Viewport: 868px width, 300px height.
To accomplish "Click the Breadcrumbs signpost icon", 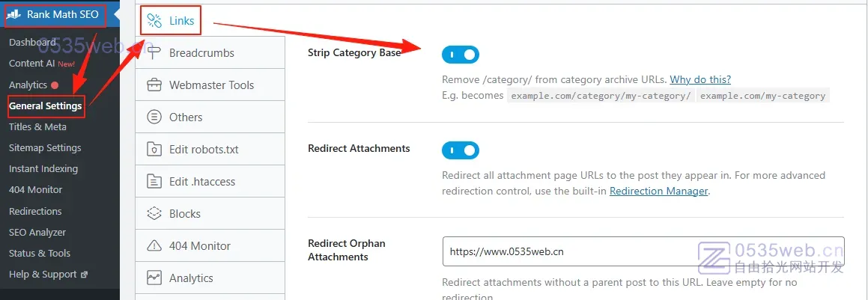I will pyautogui.click(x=155, y=53).
